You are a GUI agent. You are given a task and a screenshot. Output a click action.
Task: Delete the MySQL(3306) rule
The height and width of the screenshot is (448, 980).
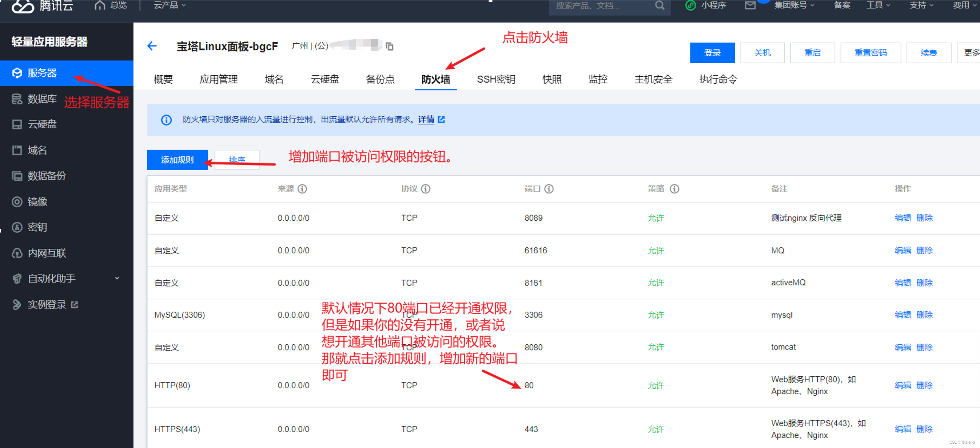pyautogui.click(x=924, y=315)
